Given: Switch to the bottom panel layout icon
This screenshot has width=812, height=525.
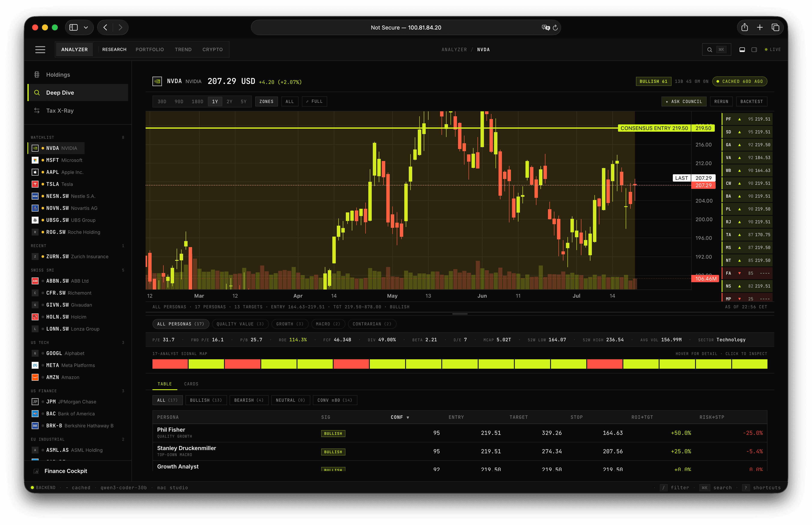Looking at the screenshot, I should point(742,50).
